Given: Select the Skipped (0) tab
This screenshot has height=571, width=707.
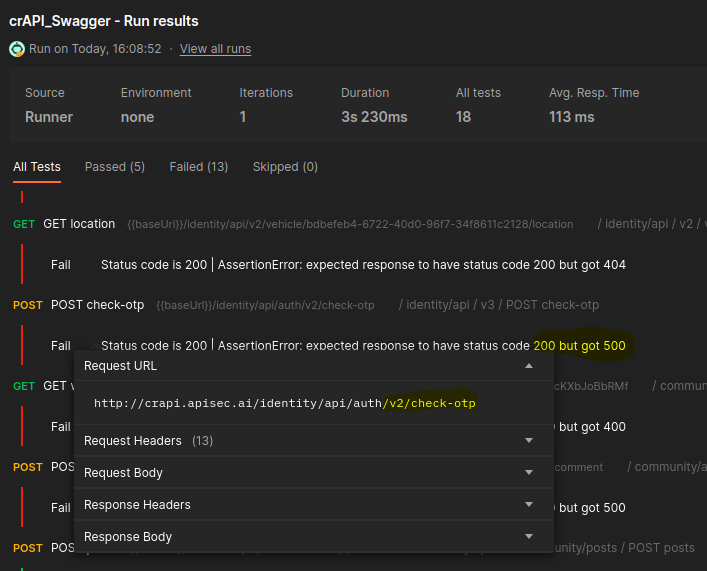Looking at the screenshot, I should [285, 167].
